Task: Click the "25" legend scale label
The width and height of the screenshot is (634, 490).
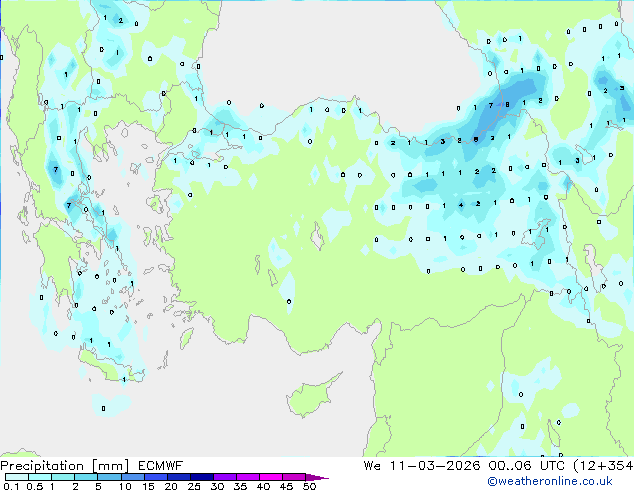Action: pos(194,486)
